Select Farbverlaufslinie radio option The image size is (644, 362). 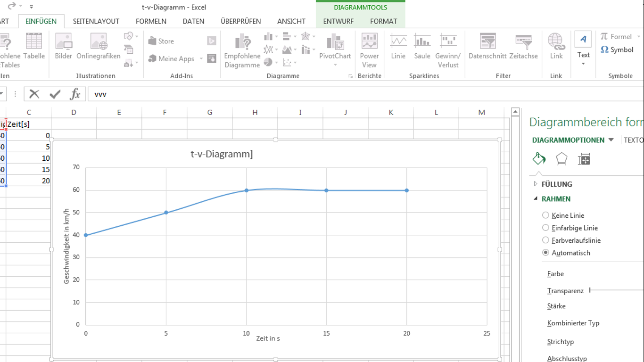click(x=545, y=240)
